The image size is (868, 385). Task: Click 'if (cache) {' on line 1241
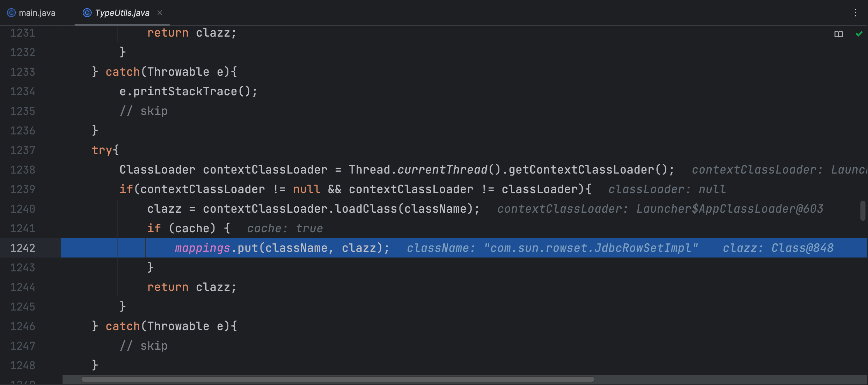[189, 228]
